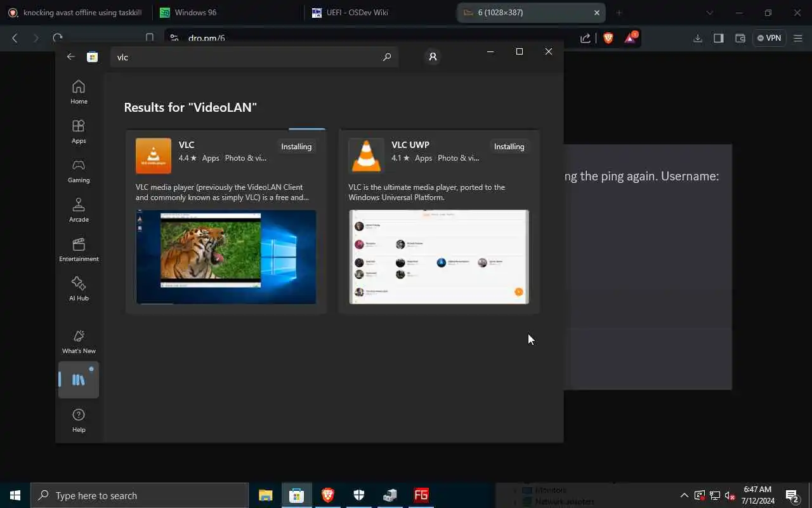
Task: Click the search magnifier in Store
Action: click(x=387, y=57)
